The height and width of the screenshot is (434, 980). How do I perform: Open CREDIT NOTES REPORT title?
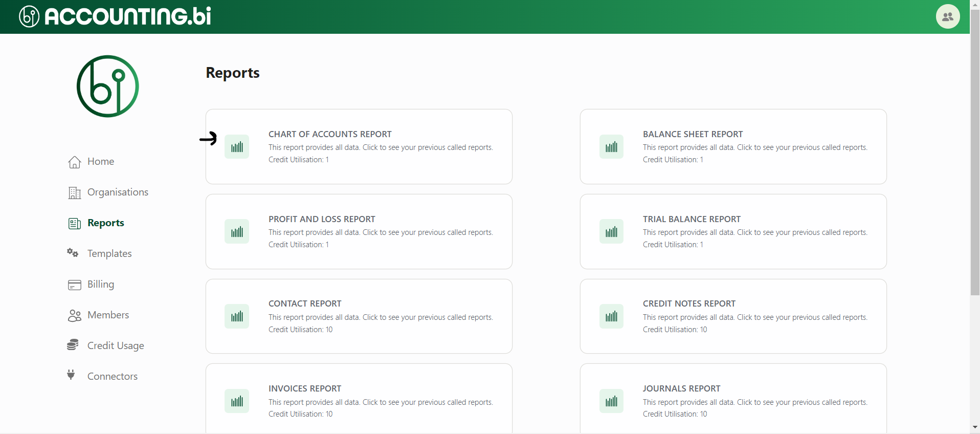[689, 303]
